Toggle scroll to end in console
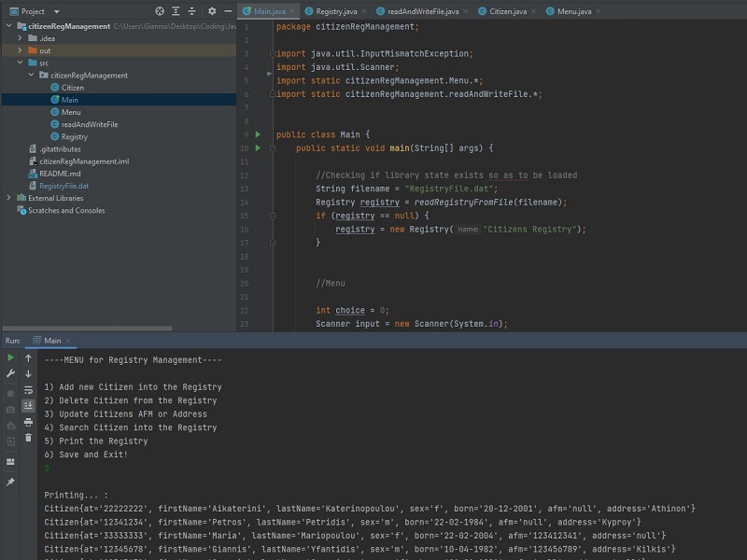This screenshot has height=560, width=747. [x=28, y=406]
